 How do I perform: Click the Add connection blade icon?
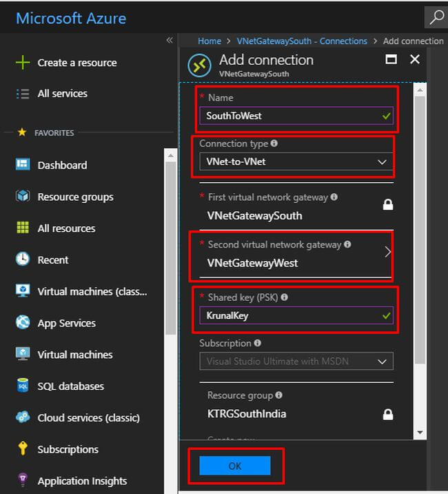click(199, 66)
